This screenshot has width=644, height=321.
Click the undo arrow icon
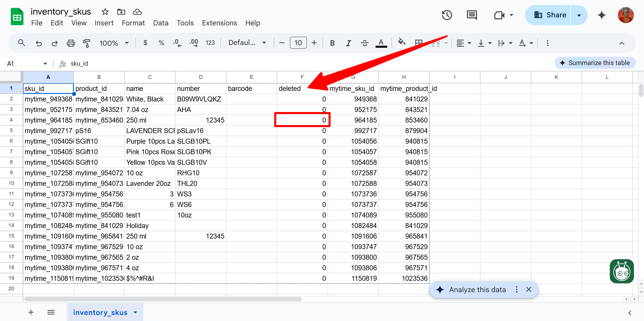click(x=38, y=43)
